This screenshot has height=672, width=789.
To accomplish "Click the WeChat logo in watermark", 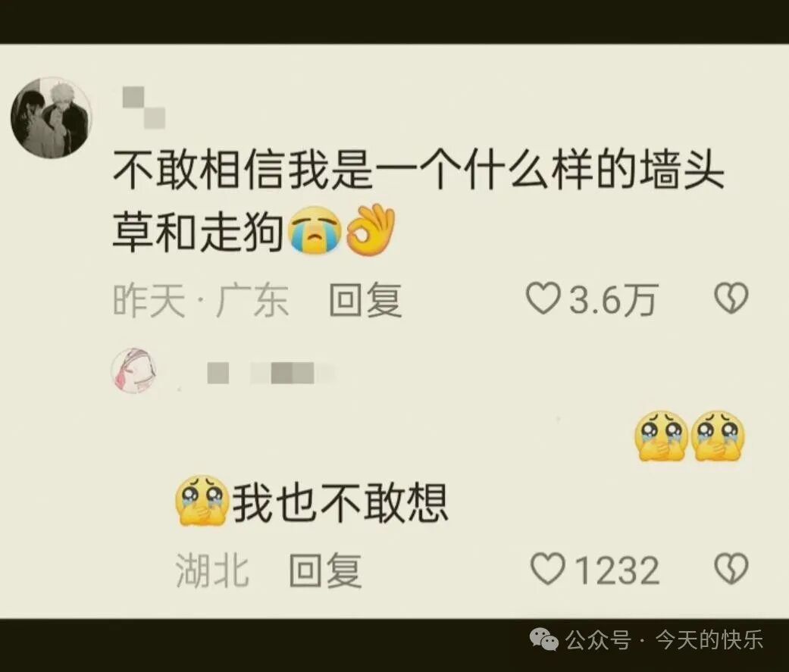I will pos(543,640).
